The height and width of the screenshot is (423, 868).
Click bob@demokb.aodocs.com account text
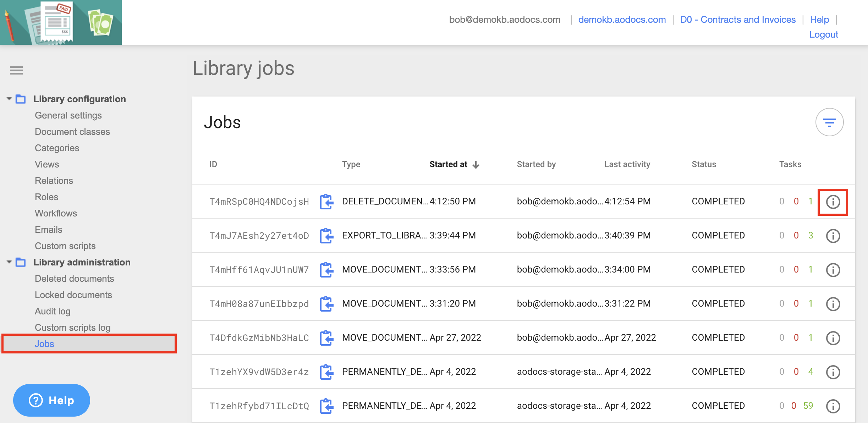click(x=505, y=20)
